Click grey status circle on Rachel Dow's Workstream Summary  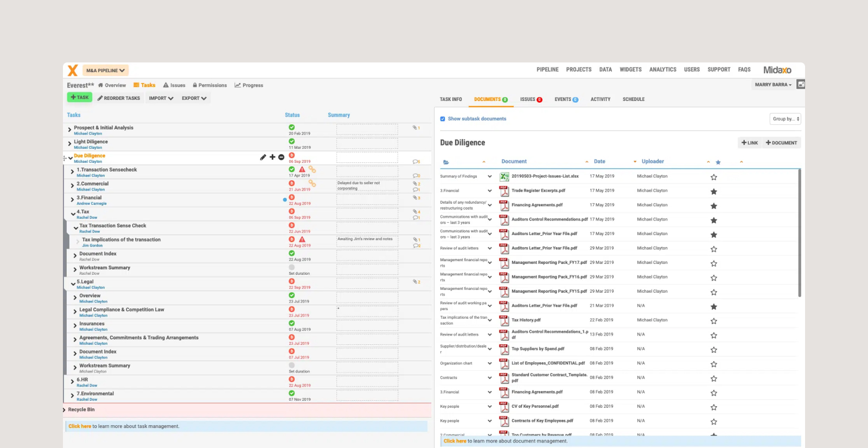pyautogui.click(x=292, y=267)
